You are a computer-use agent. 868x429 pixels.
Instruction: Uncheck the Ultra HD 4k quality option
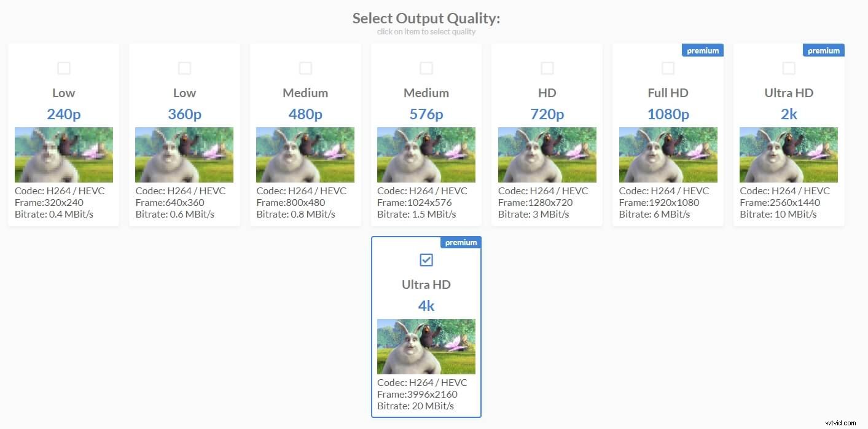click(x=426, y=259)
